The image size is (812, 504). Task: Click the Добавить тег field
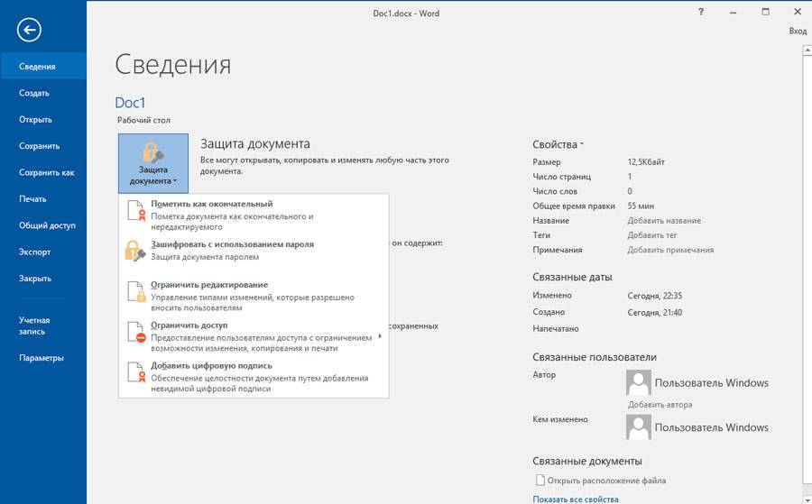click(652, 235)
